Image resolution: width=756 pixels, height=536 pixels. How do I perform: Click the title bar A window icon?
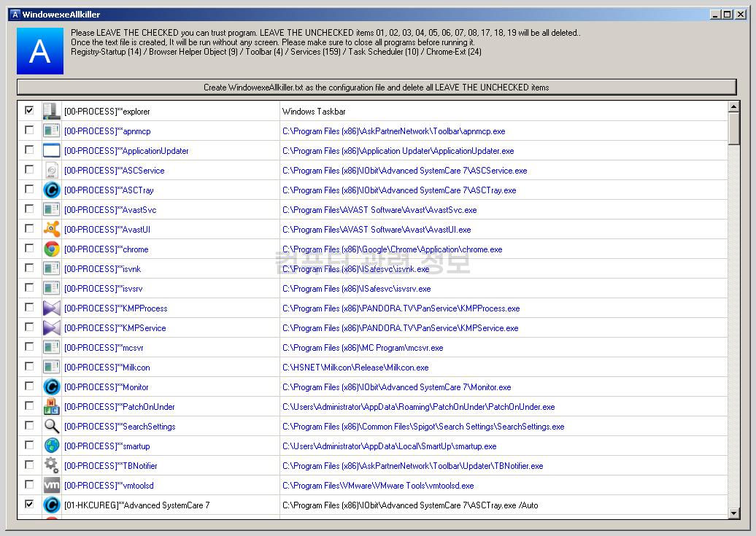click(x=15, y=15)
